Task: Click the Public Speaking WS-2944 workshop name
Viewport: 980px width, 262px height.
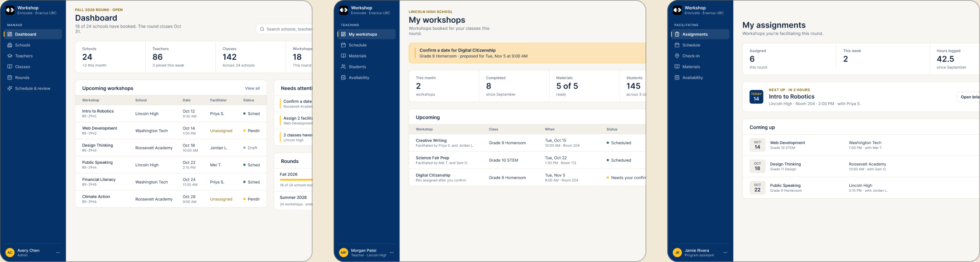Action: point(98,162)
